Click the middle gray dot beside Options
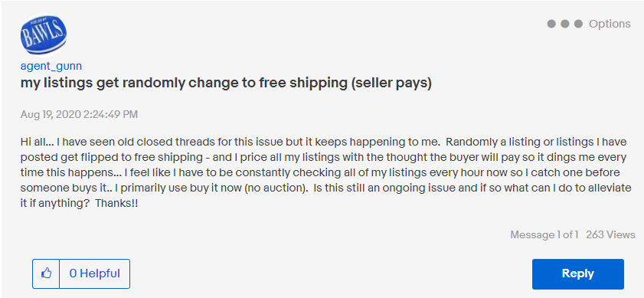Image resolution: width=644 pixels, height=298 pixels. point(564,24)
